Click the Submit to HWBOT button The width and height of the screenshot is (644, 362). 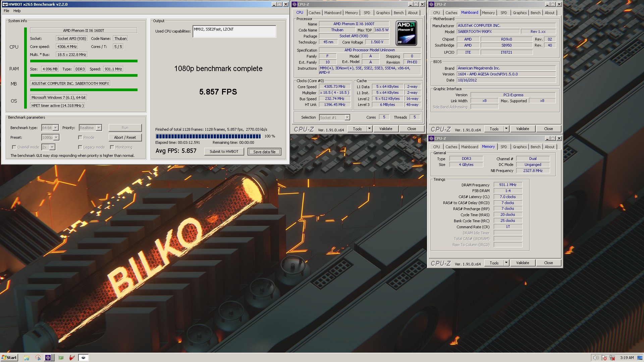click(x=224, y=152)
